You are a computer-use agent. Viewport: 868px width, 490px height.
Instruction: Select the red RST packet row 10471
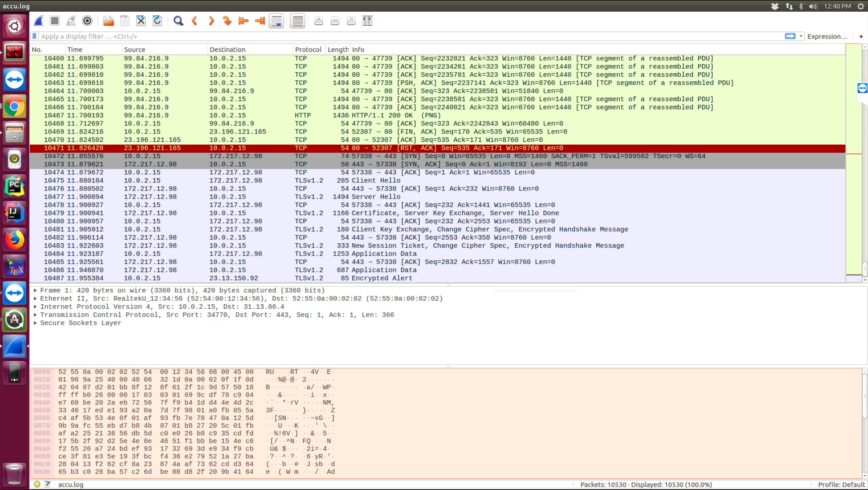281,148
